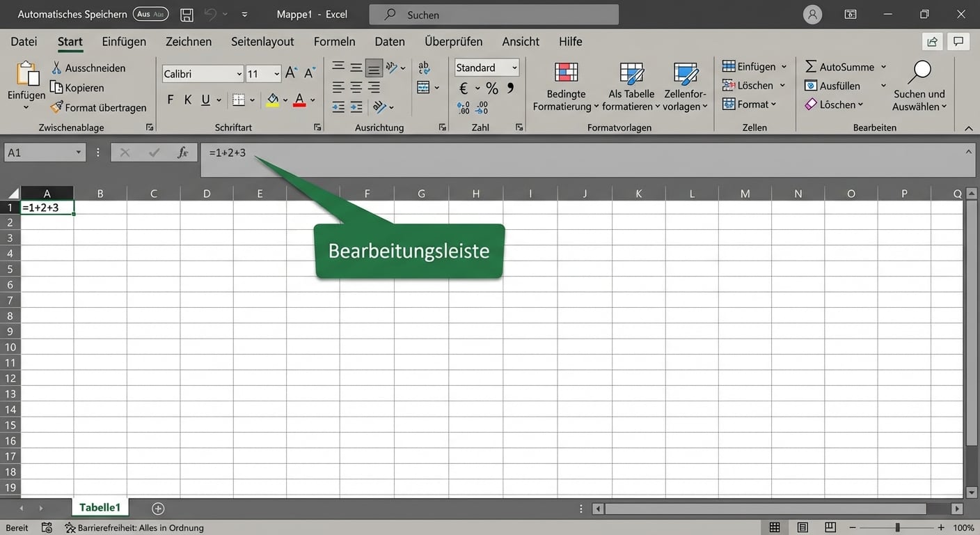Select the Format übertragen brush
The height and width of the screenshot is (535, 980).
(x=56, y=107)
